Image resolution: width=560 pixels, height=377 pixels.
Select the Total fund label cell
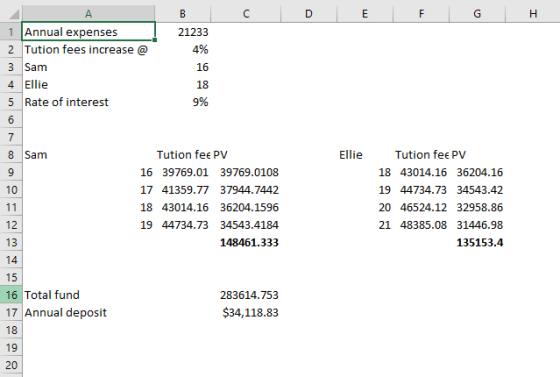[89, 295]
